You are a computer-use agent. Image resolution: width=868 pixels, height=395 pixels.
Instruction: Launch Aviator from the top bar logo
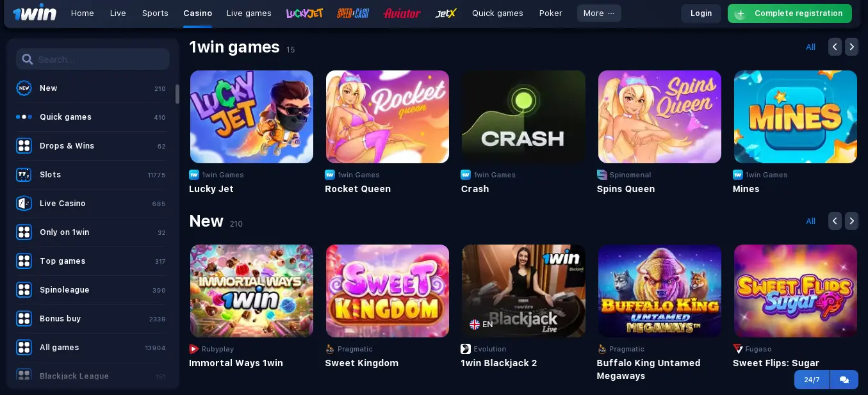(x=402, y=13)
